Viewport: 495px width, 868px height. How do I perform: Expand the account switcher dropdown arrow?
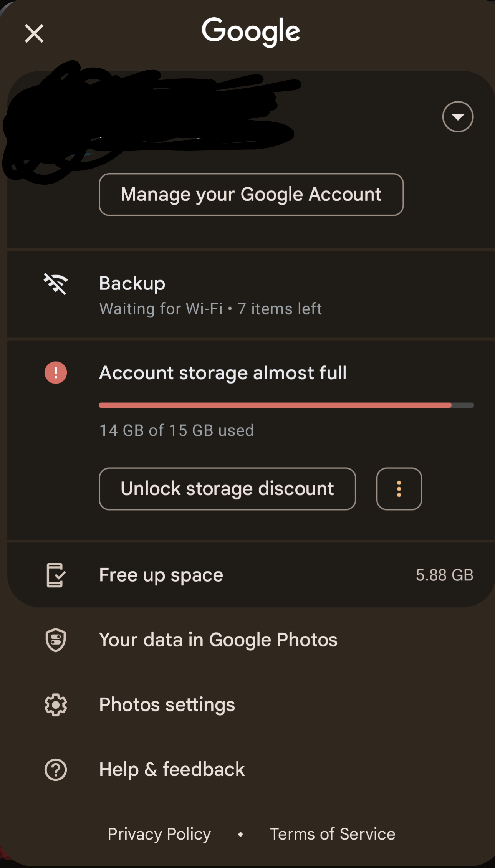click(x=458, y=117)
